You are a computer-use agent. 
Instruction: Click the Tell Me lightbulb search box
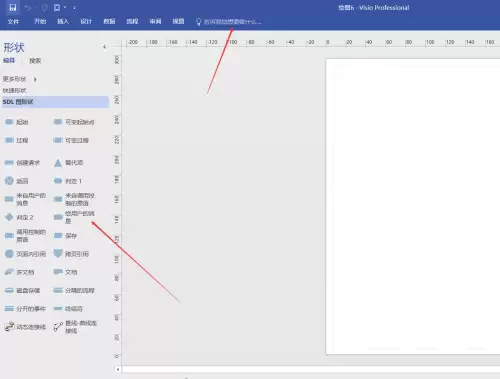(228, 22)
